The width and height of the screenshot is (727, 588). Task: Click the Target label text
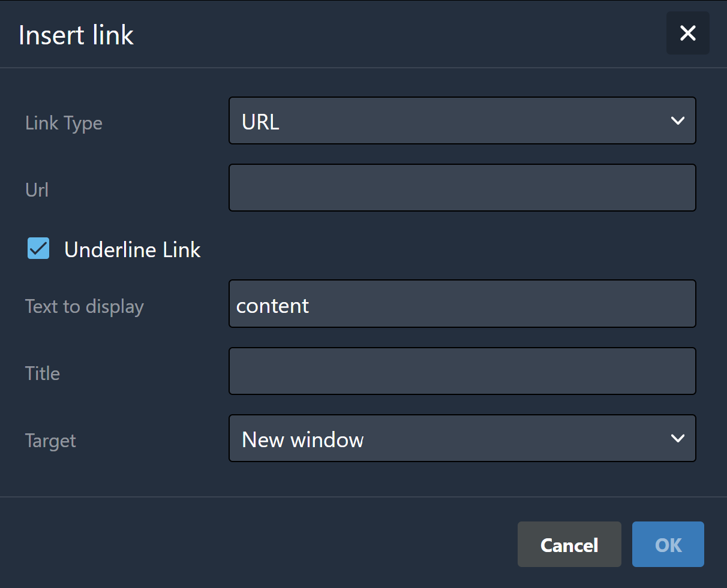pyautogui.click(x=50, y=441)
